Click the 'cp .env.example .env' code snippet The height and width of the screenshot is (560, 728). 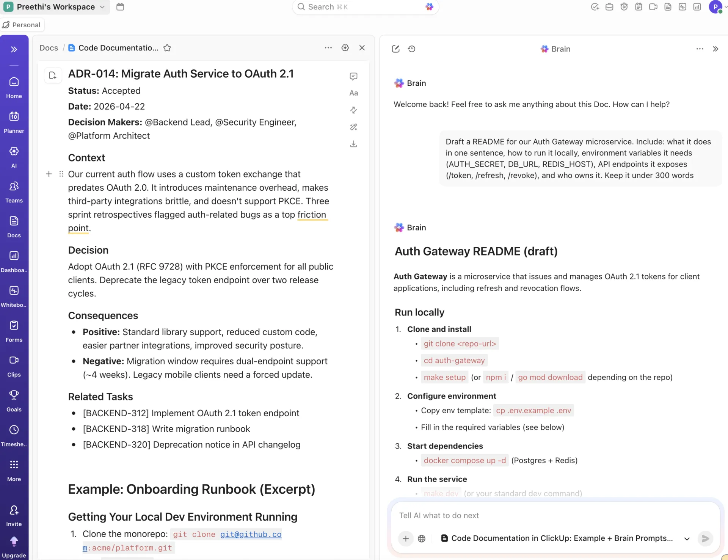(533, 410)
